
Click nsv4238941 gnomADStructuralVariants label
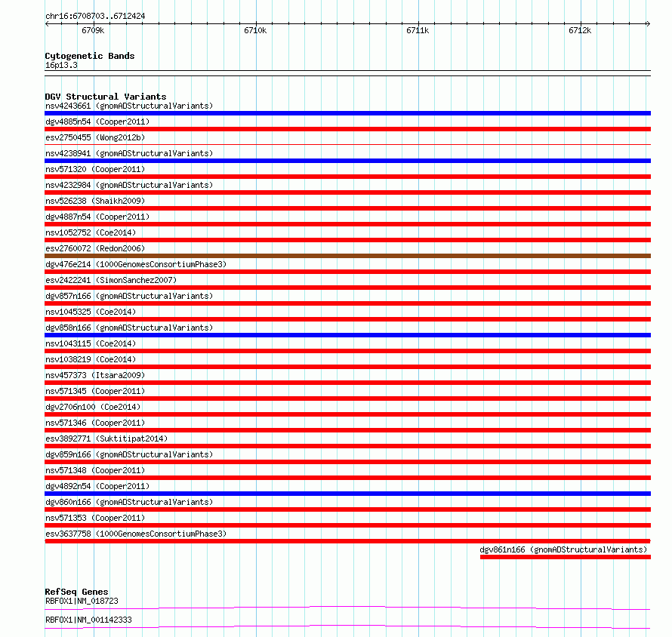tap(129, 153)
